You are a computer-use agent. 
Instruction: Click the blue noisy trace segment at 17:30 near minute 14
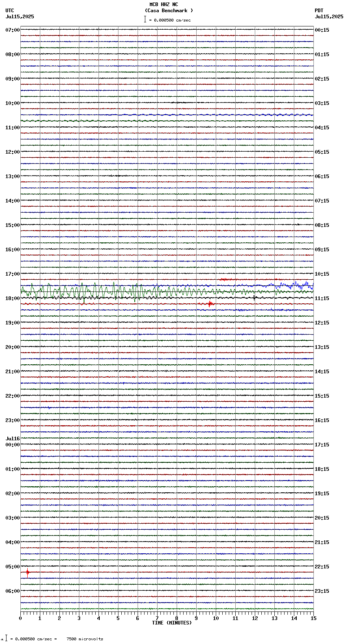coord(295,285)
